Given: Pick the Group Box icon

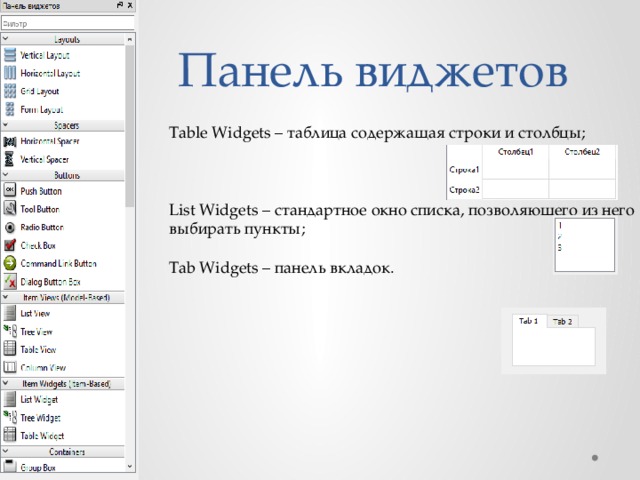Looking at the screenshot, I should 10,467.
